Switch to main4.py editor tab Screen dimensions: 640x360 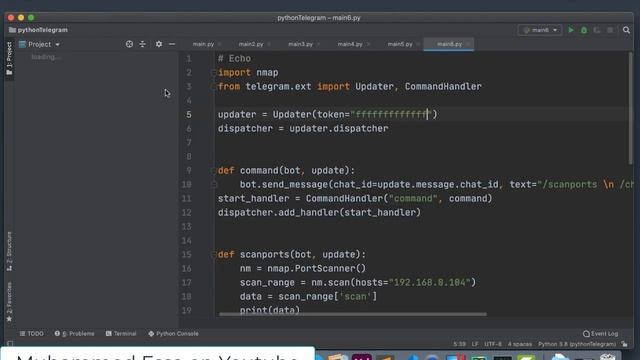pos(350,44)
